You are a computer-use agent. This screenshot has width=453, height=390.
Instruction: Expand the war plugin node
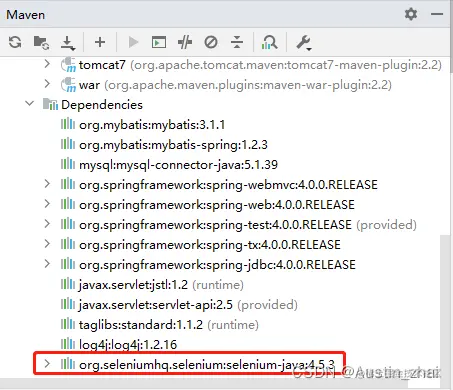pyautogui.click(x=47, y=84)
